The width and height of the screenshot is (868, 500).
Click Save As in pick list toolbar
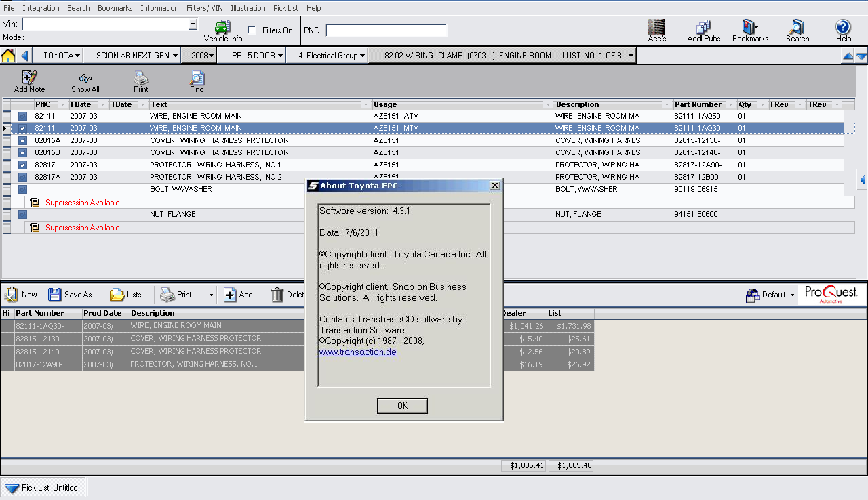tap(73, 295)
